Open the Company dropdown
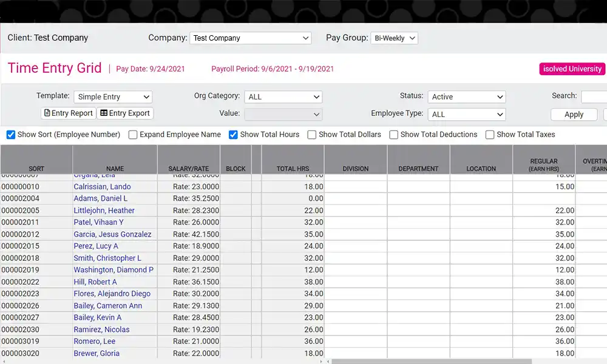Viewport: 607px width, 364px height. (x=250, y=38)
